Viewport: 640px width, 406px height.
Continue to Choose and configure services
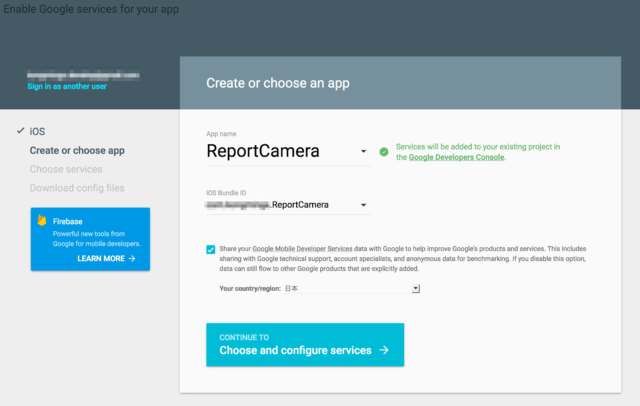click(x=305, y=345)
